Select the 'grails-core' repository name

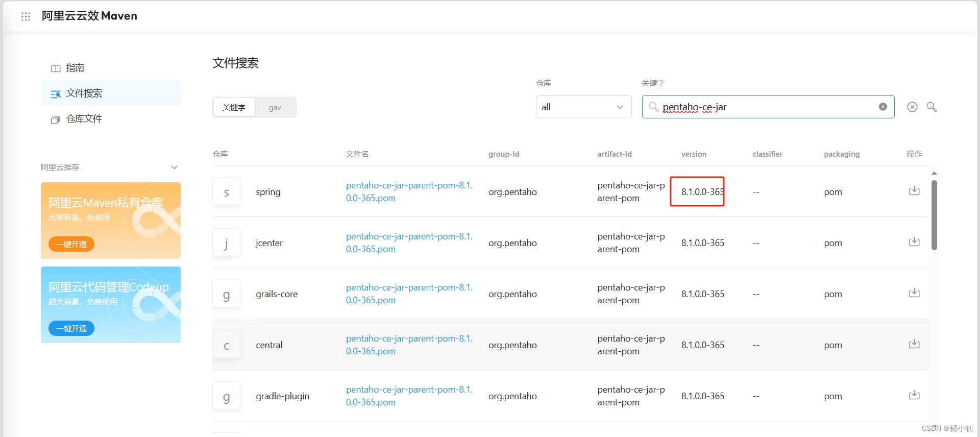pos(277,294)
